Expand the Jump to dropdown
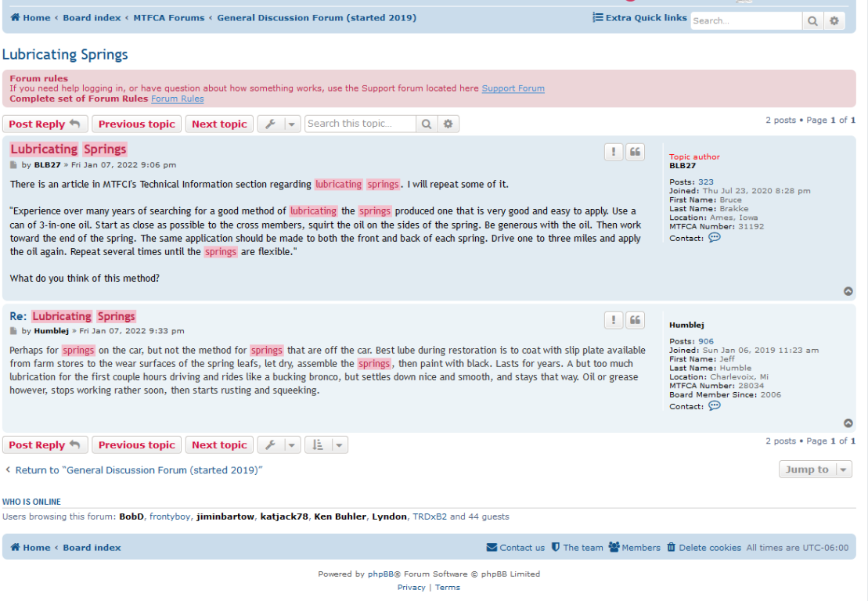 click(815, 470)
